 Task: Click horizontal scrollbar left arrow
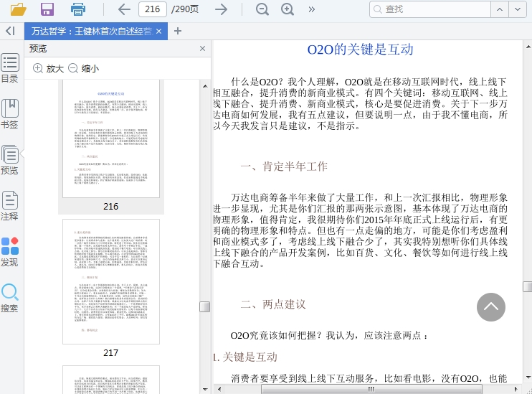(219, 389)
